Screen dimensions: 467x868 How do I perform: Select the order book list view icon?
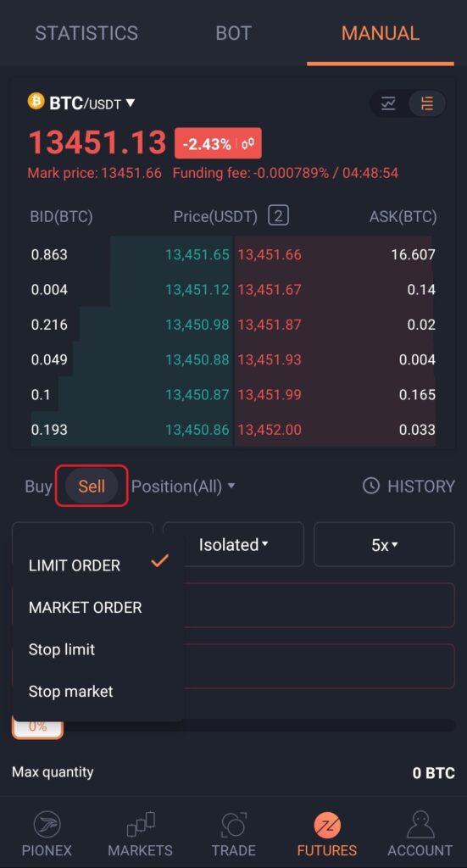pyautogui.click(x=426, y=103)
